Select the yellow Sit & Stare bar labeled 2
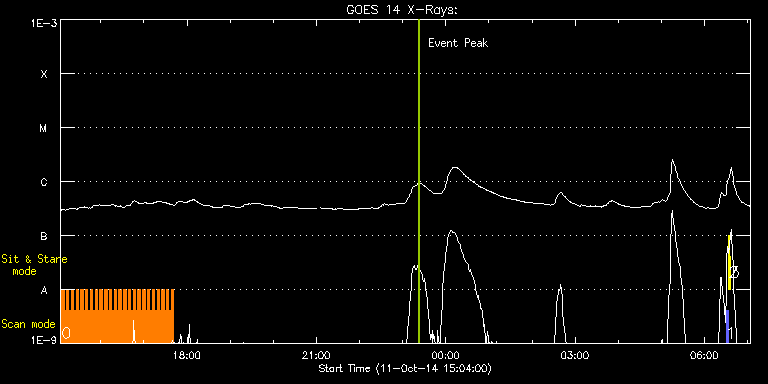This screenshot has width=768, height=384. click(x=729, y=263)
